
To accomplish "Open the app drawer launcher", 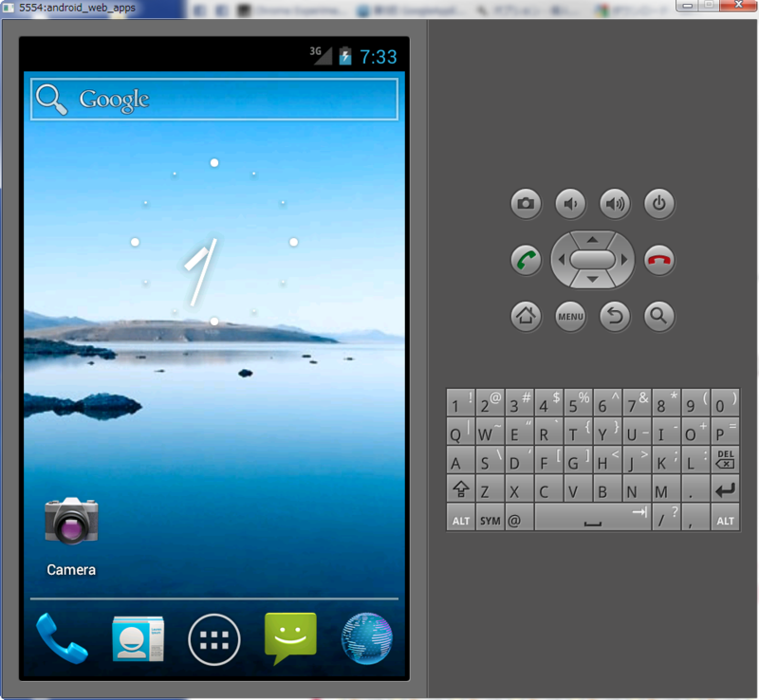I will click(214, 639).
